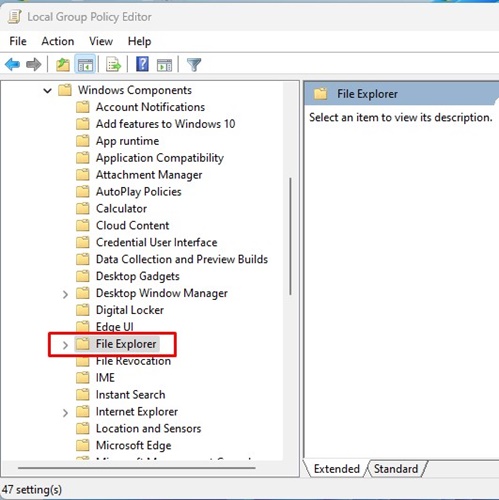Expand the Internet Explorer node

pos(65,413)
